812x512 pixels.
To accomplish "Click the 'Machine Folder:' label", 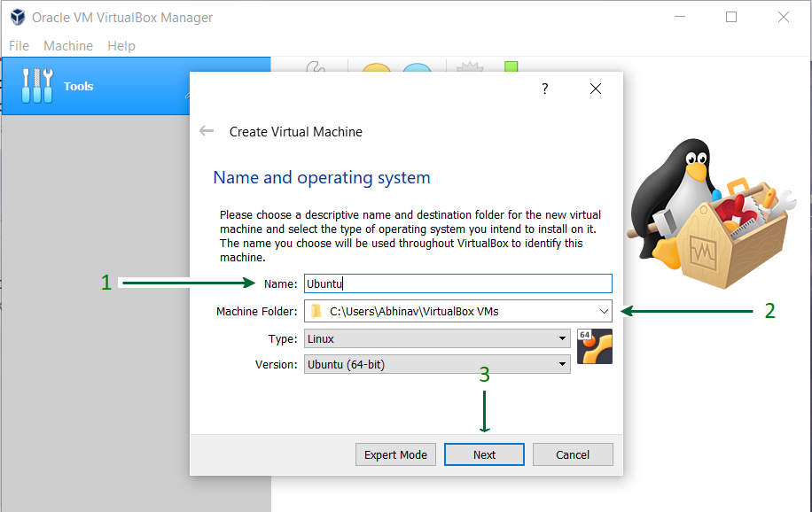I will [x=257, y=311].
